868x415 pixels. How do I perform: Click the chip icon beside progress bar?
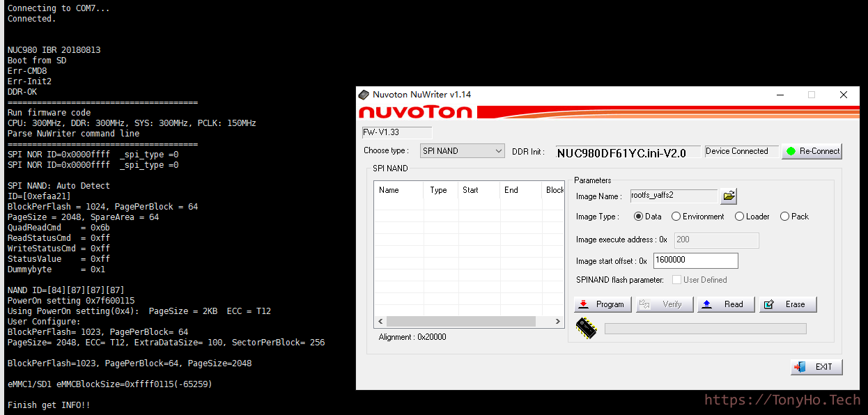[586, 328]
